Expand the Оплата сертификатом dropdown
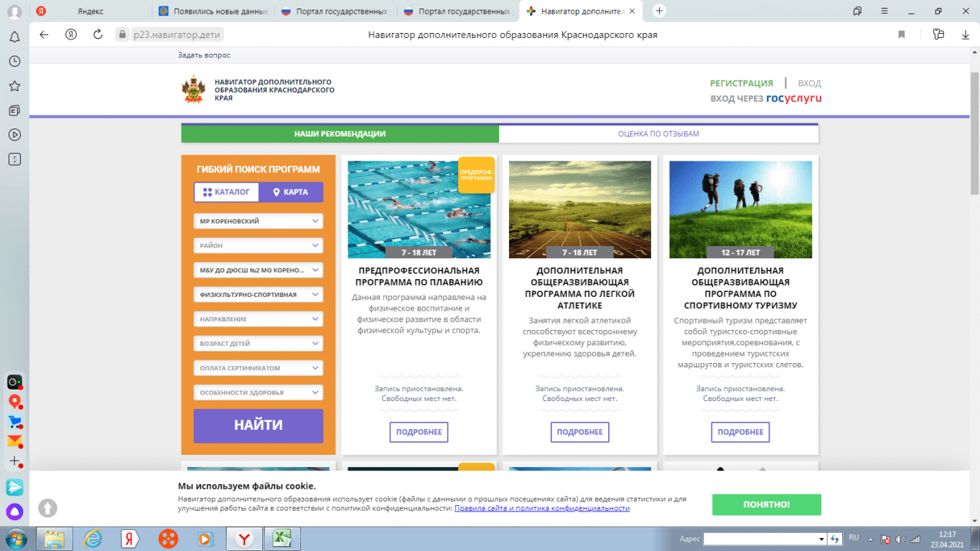This screenshot has width=980, height=551. tap(258, 368)
